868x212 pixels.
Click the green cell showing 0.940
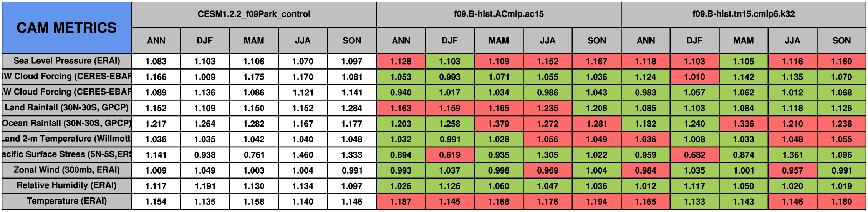(401, 92)
